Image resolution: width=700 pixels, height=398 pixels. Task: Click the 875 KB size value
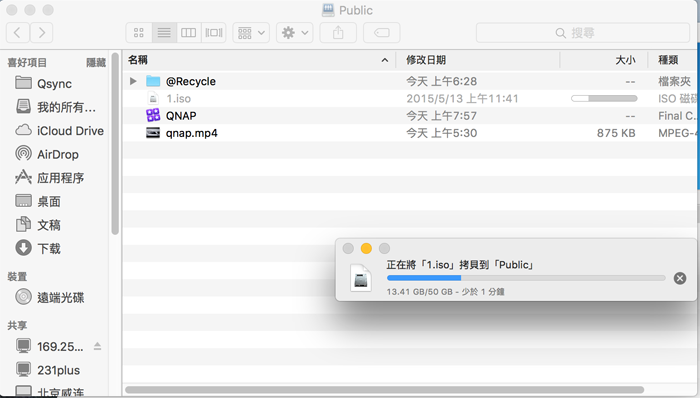click(616, 133)
